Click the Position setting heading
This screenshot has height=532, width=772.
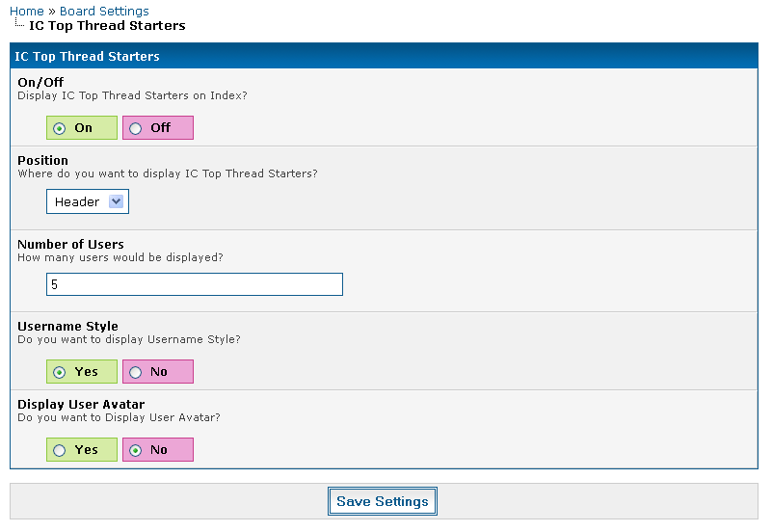click(x=42, y=161)
